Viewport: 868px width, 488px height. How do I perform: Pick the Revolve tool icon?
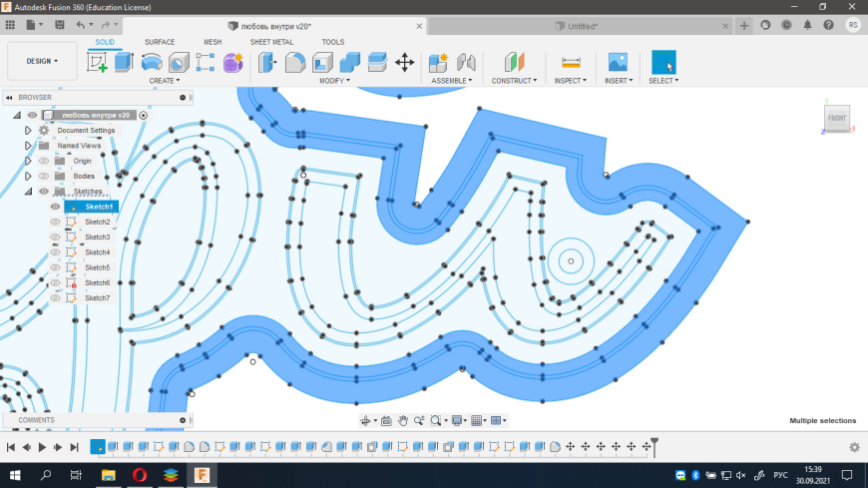(151, 62)
